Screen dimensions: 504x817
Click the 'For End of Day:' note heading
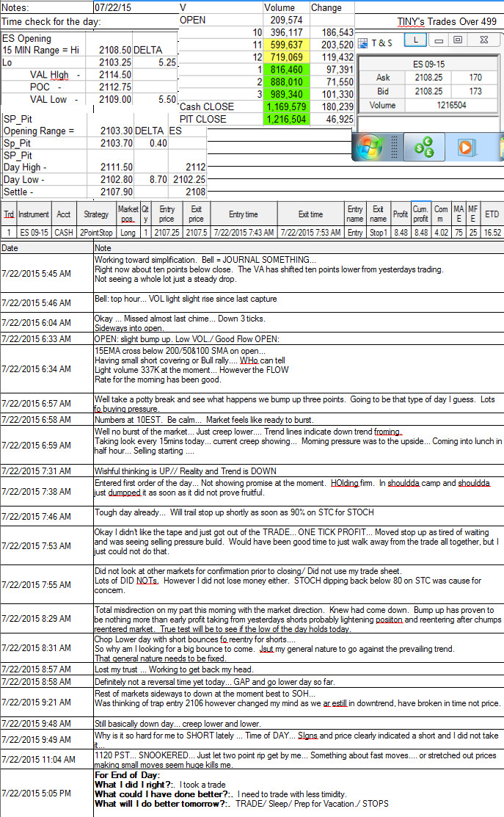[x=127, y=775]
